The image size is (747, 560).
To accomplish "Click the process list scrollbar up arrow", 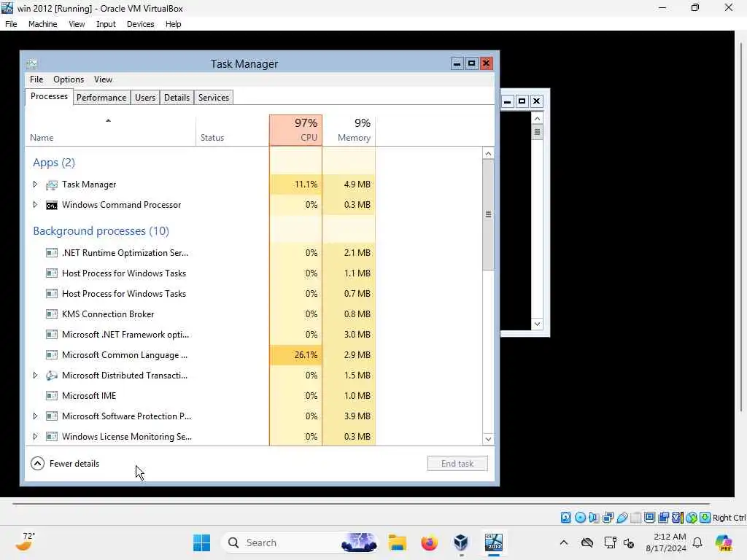I will tap(488, 154).
